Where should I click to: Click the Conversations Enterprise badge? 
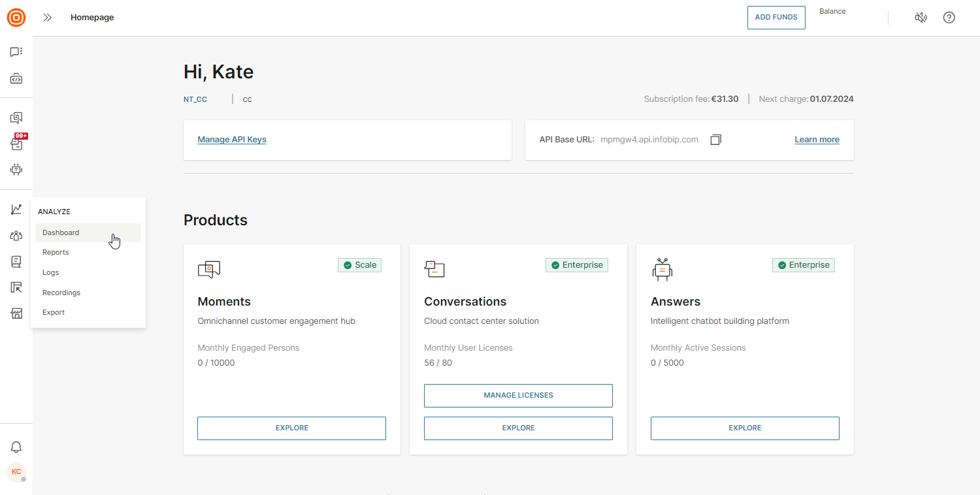pyautogui.click(x=577, y=265)
